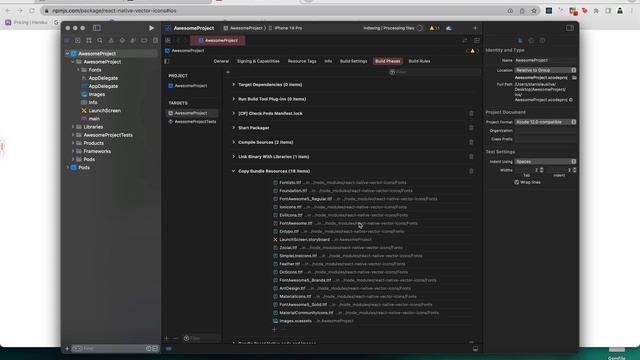The height and width of the screenshot is (360, 640).
Task: Add item below Images.xcassets in bundle resources
Action: (x=274, y=329)
